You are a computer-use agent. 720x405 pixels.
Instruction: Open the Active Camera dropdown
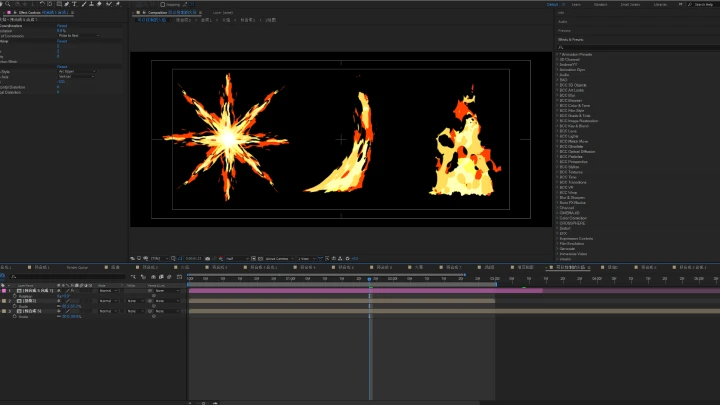pos(279,259)
